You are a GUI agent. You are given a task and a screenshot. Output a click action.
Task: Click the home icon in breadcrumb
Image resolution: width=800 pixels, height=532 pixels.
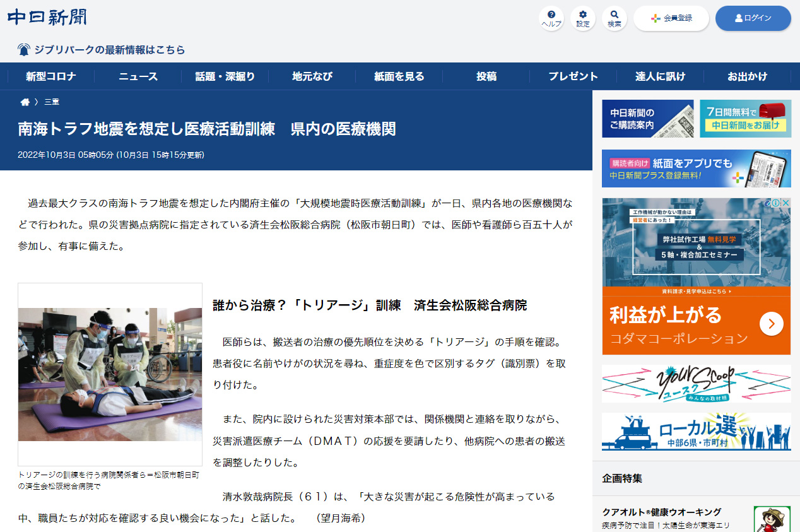coord(25,102)
